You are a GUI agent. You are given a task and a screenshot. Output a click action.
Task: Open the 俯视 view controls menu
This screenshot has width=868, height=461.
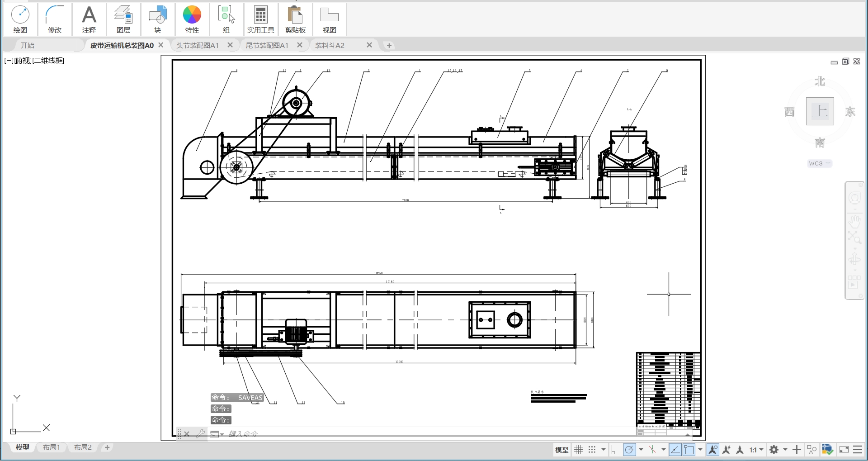[23, 61]
